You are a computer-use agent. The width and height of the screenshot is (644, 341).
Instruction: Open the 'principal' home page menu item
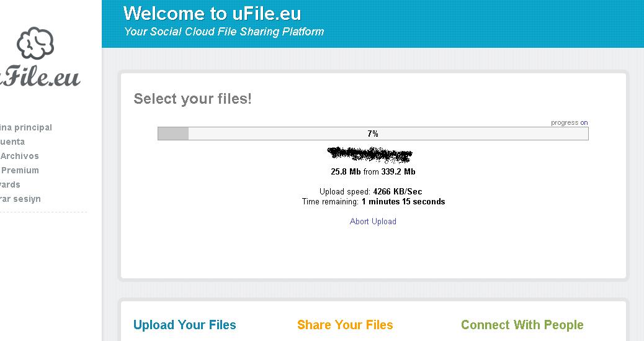26,127
